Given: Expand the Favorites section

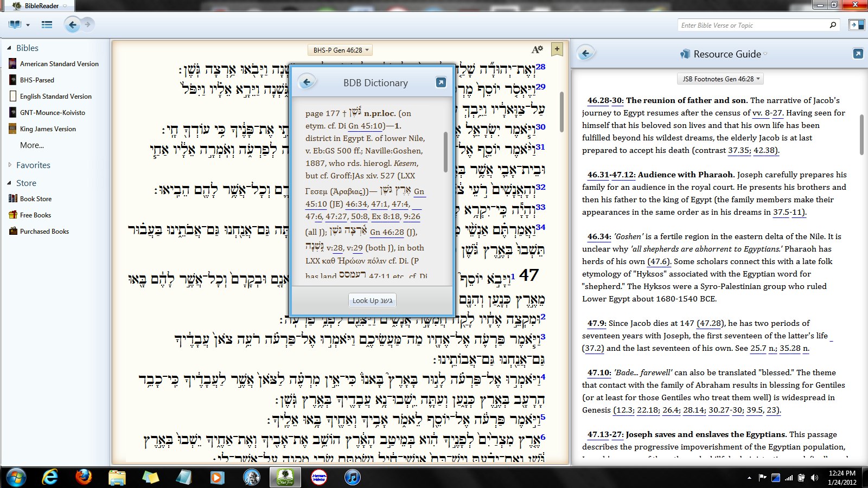Looking at the screenshot, I should click(9, 165).
